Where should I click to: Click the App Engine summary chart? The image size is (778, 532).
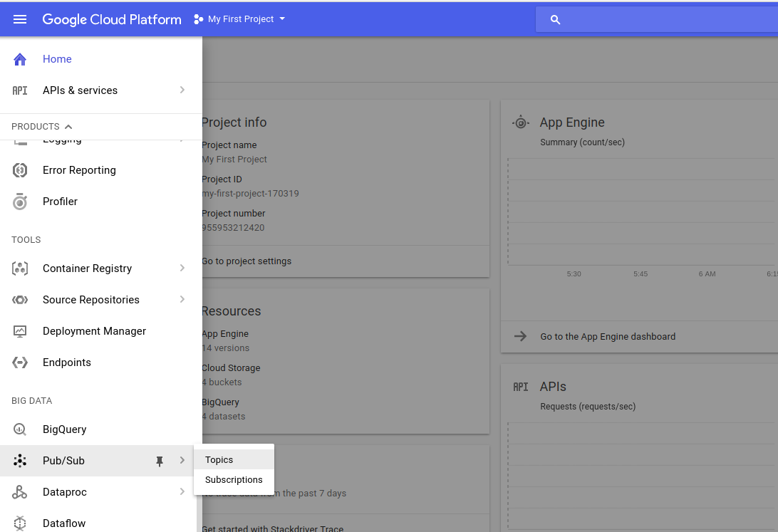[x=643, y=212]
